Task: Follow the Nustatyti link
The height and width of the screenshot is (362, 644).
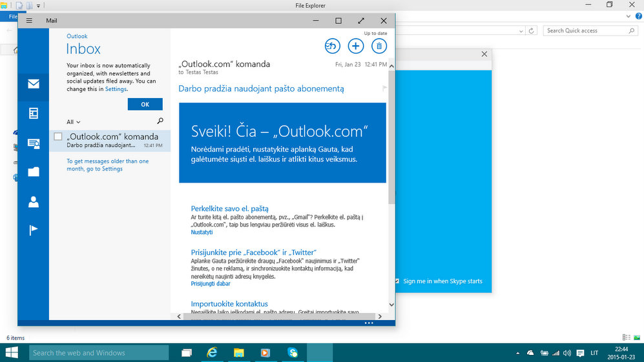Action: [x=202, y=232]
